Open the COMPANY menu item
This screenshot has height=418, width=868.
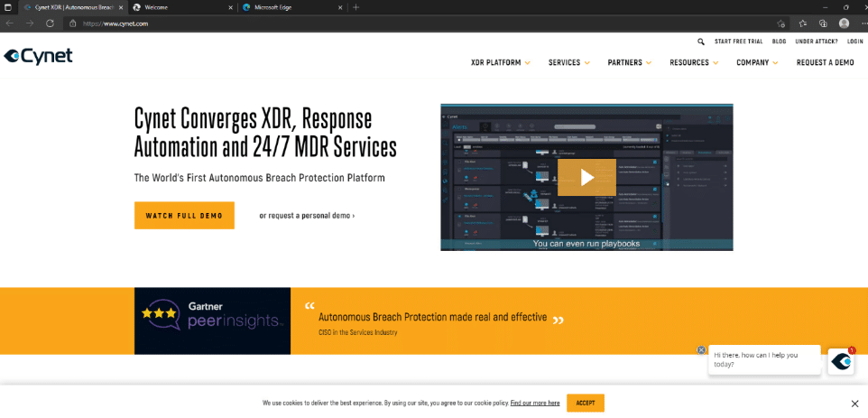click(753, 62)
